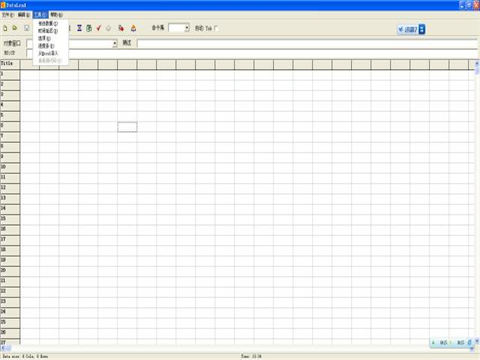The height and width of the screenshot is (360, 480).
Task: Click the button left of the long text field
Action: 127,43
